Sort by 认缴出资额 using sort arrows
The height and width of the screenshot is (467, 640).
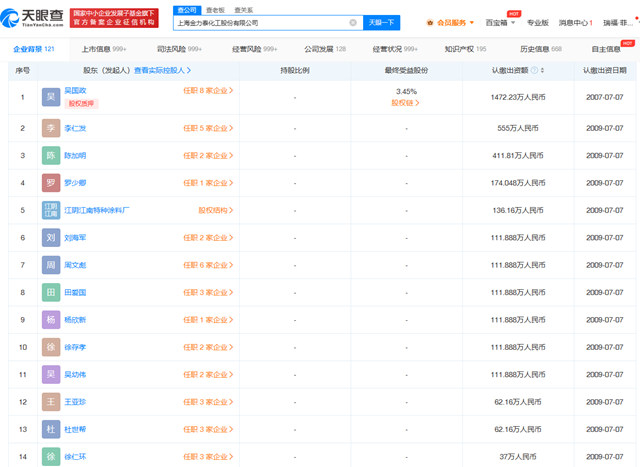pyautogui.click(x=542, y=70)
